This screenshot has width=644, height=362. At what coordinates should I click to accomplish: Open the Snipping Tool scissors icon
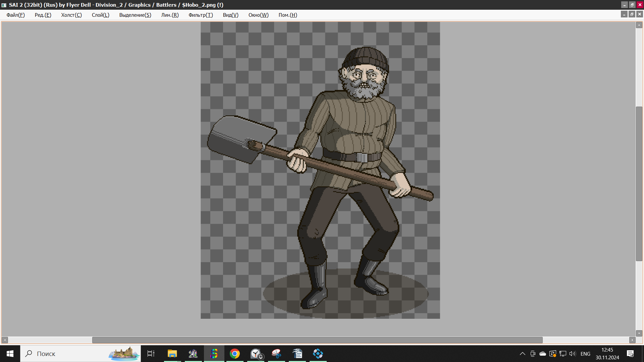click(x=276, y=354)
